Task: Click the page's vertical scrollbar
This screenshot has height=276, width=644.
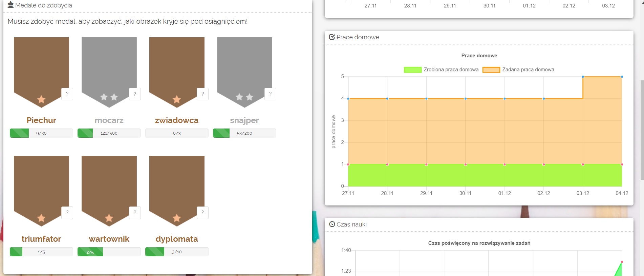Action: 642,129
